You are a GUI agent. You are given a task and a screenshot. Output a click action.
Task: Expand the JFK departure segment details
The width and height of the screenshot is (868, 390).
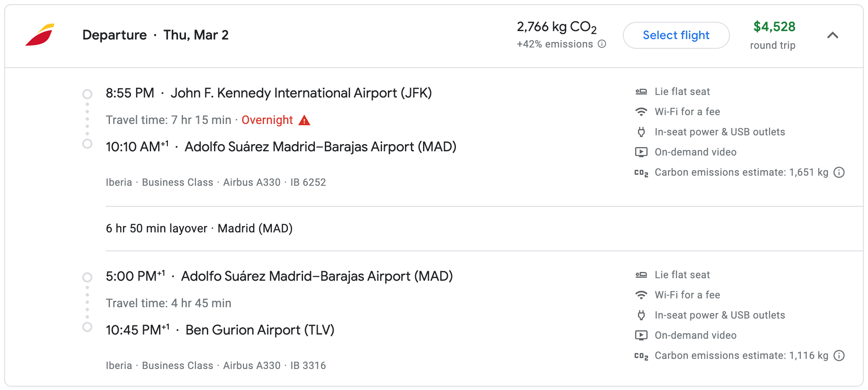(x=87, y=93)
